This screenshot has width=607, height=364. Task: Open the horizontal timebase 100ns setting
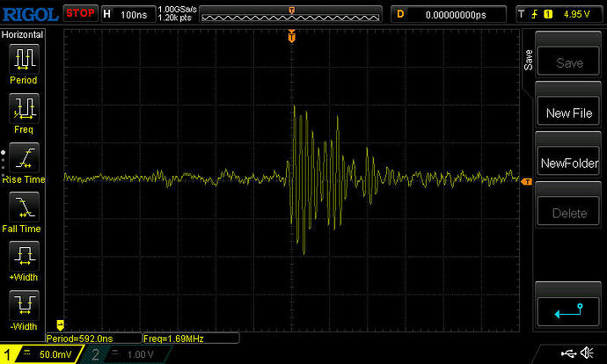(128, 14)
